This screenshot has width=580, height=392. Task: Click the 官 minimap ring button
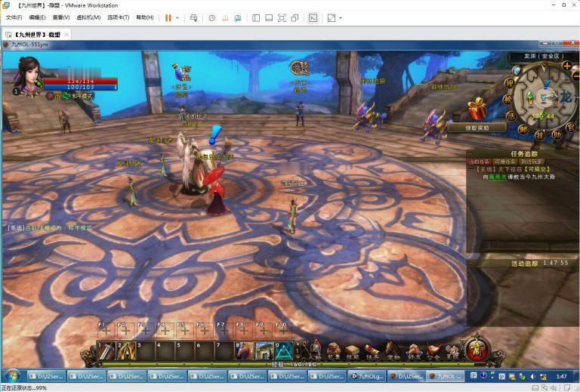pyautogui.click(x=572, y=127)
